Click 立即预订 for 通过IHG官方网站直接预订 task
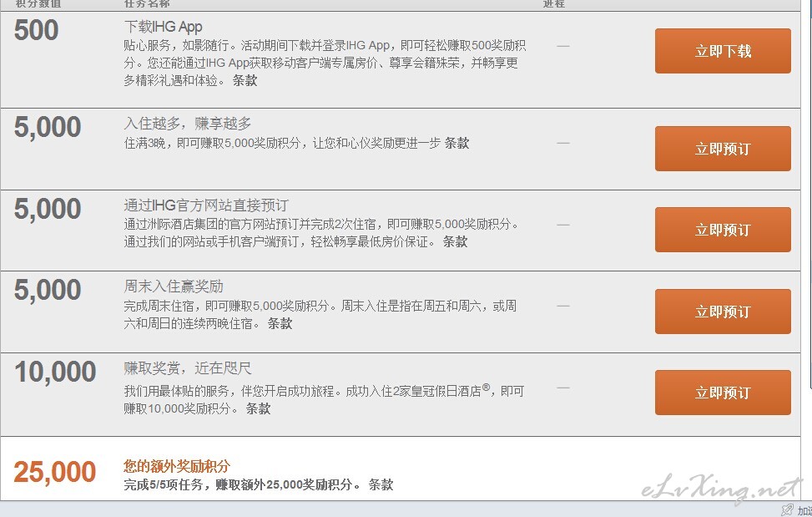 (x=723, y=230)
